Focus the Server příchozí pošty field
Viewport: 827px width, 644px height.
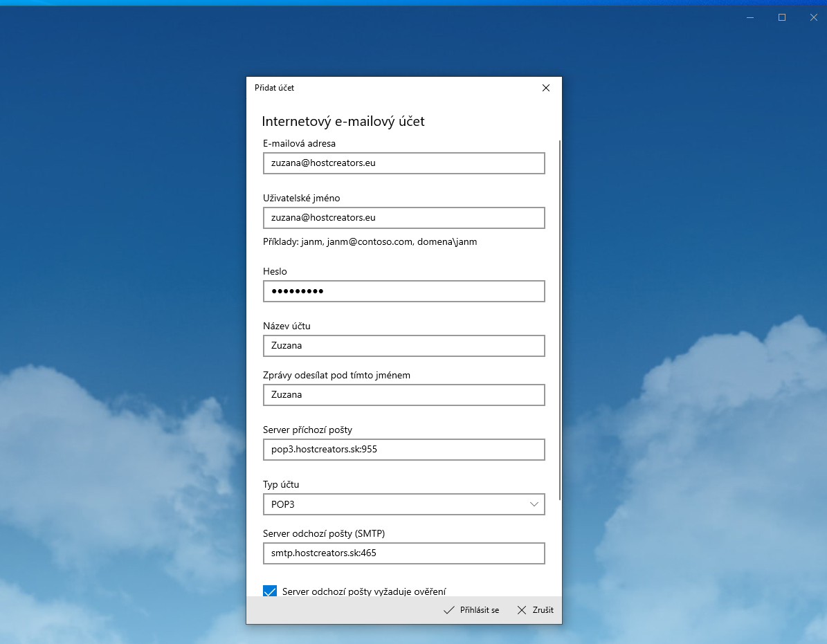point(404,450)
